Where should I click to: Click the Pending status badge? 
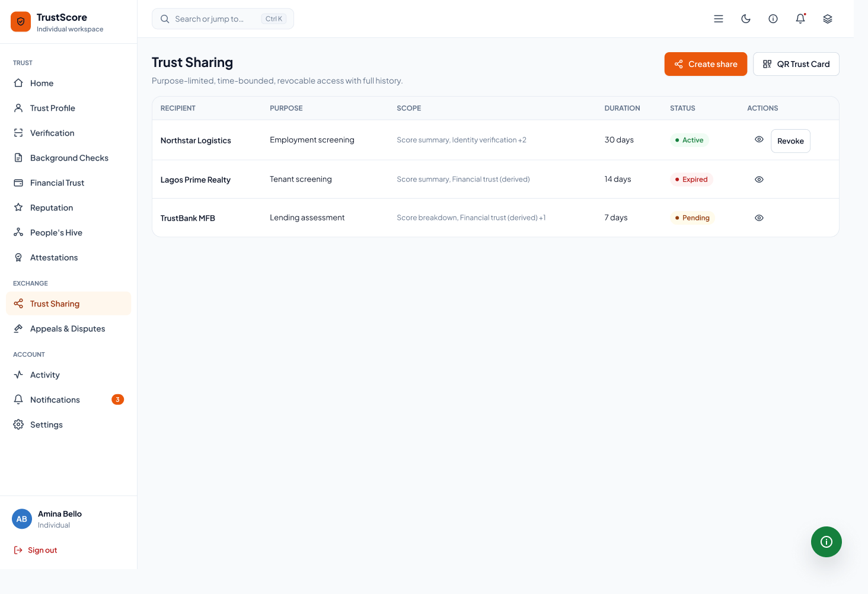(693, 218)
